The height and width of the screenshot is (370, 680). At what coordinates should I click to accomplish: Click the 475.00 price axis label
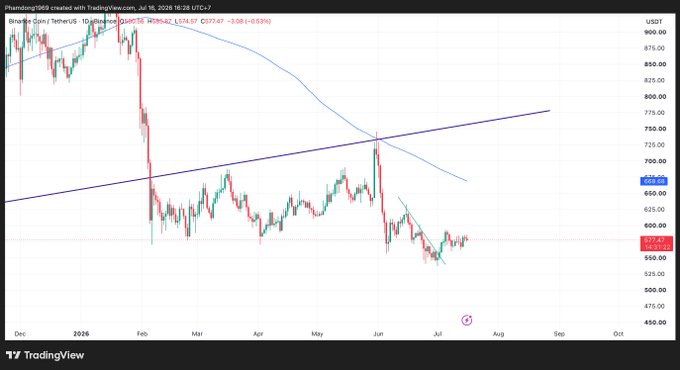[x=655, y=306]
